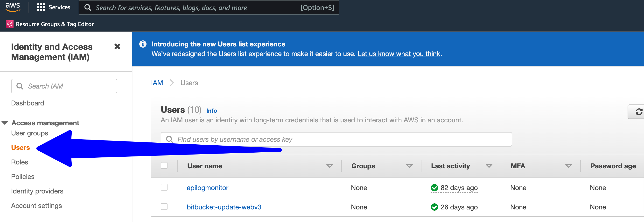
Task: Click the Identity and Access Management heading
Action: pyautogui.click(x=52, y=52)
